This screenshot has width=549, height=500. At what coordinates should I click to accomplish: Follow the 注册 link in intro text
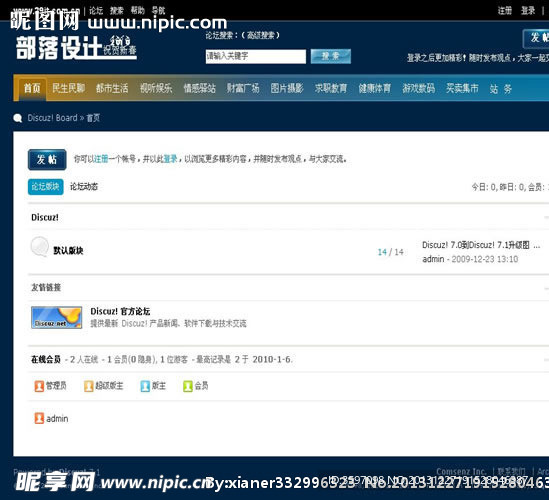(x=101, y=159)
